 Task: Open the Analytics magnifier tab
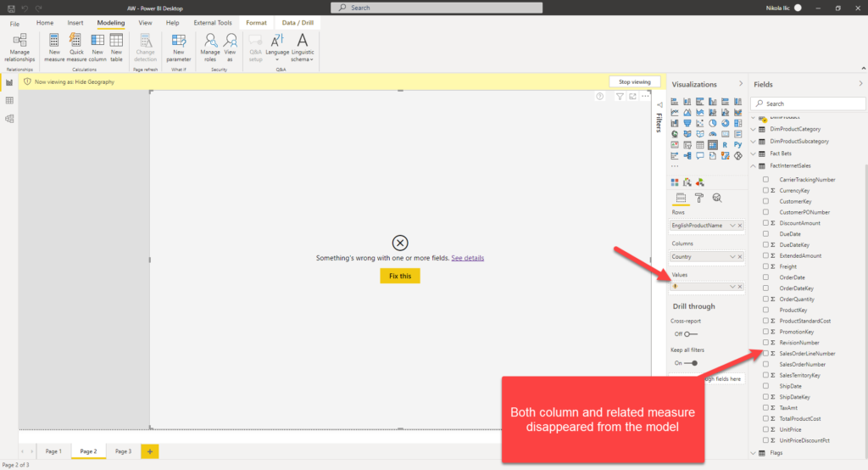717,198
